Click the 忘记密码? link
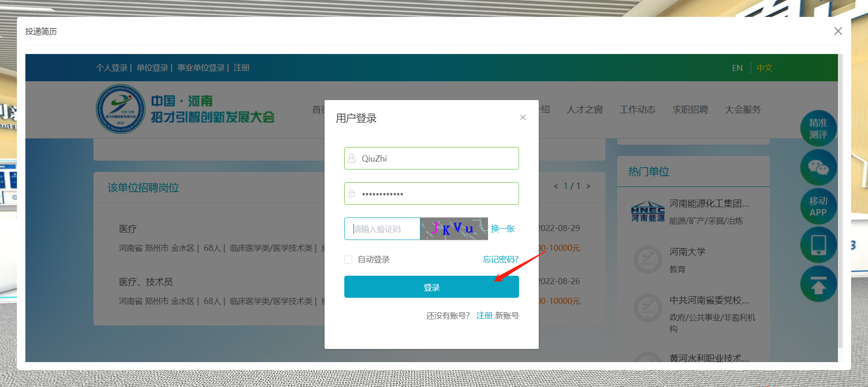 click(x=501, y=259)
